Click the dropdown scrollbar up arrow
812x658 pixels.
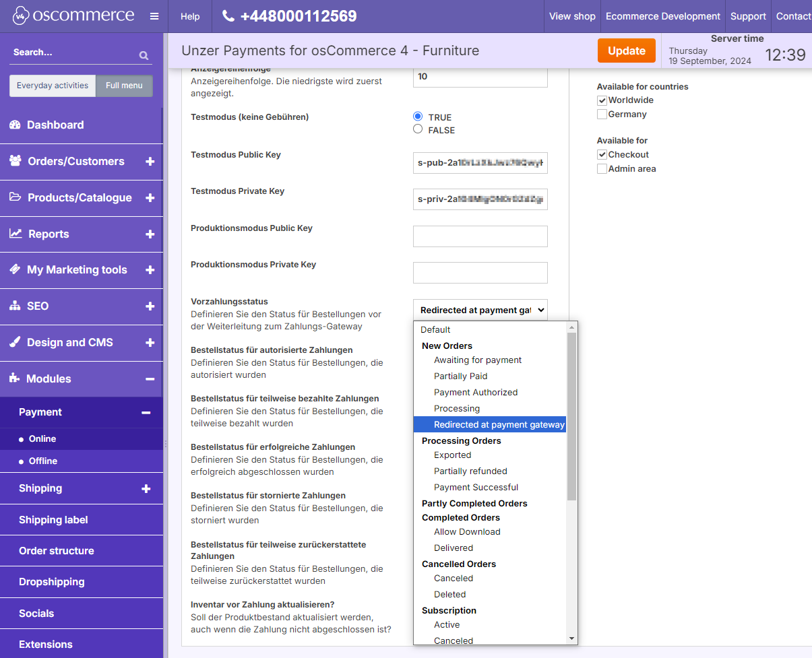571,327
